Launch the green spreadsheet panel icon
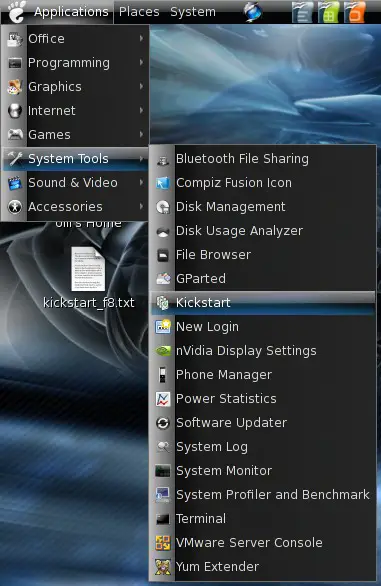This screenshot has width=381, height=586. (328, 12)
